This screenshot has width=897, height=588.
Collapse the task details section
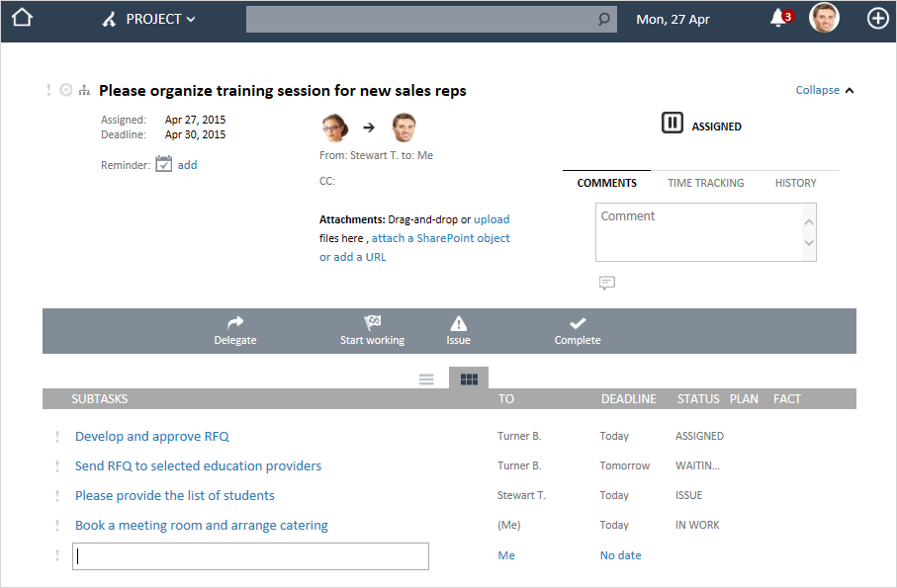[824, 90]
